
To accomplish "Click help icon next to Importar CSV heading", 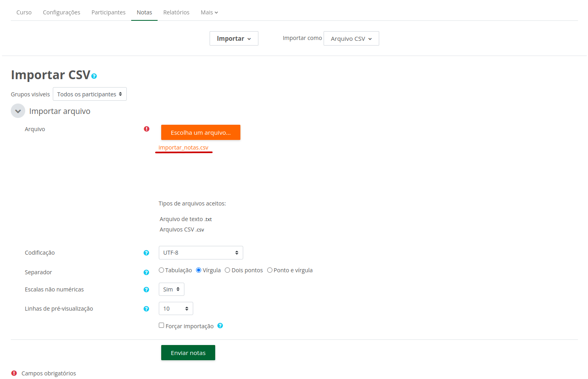I will pyautogui.click(x=94, y=76).
